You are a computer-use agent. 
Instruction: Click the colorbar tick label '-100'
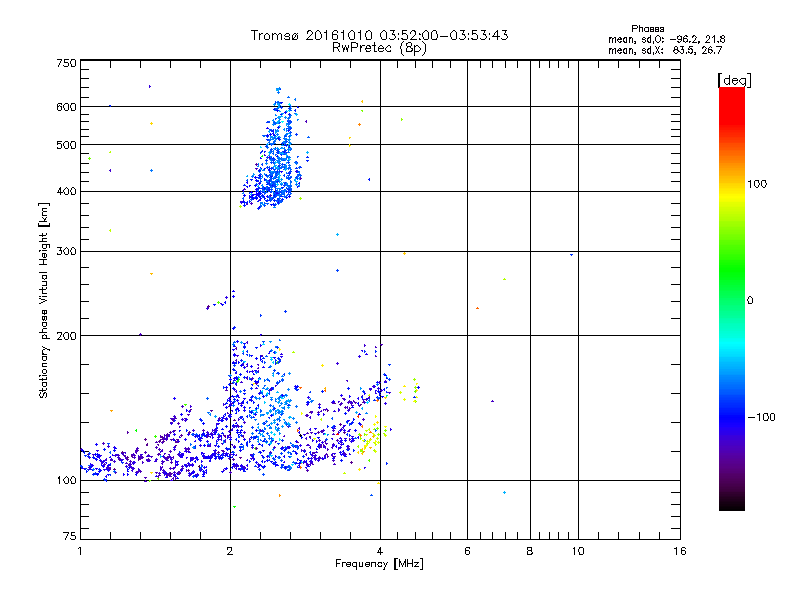coord(761,417)
